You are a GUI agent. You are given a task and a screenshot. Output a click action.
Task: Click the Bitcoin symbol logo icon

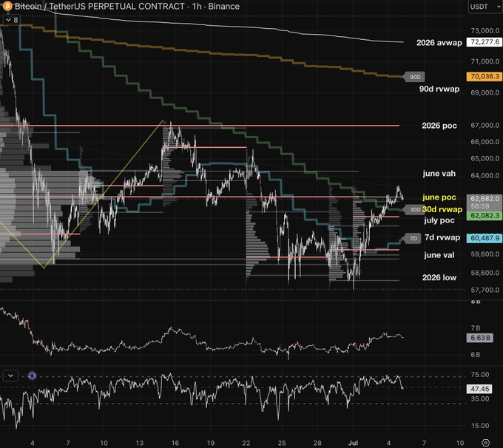pos(7,6)
